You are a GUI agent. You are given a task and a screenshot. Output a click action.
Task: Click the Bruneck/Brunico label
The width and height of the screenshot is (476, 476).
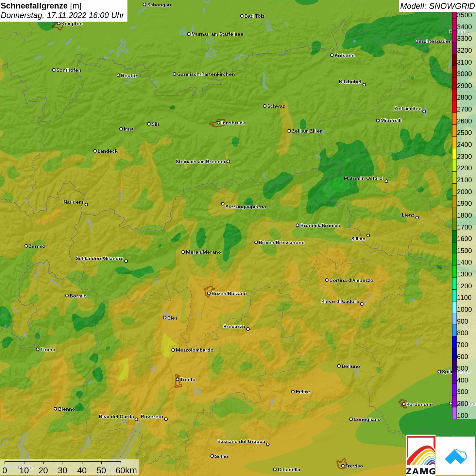[x=320, y=225]
